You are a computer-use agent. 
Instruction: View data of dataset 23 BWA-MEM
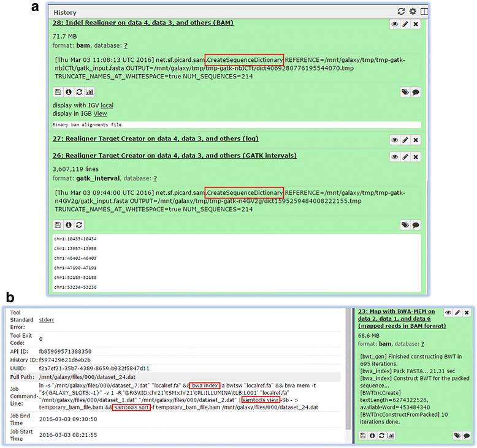pyautogui.click(x=448, y=313)
